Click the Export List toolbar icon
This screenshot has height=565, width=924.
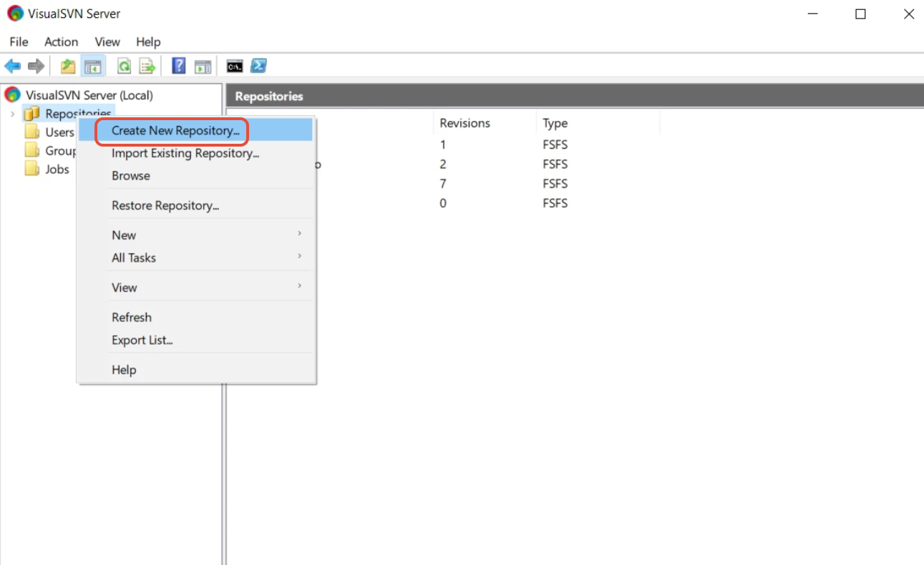(147, 66)
